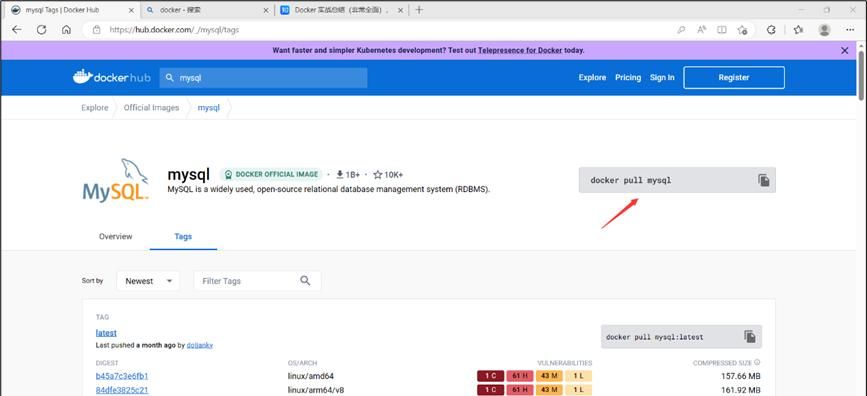Select the Tags tab
The height and width of the screenshot is (396, 867).
[183, 236]
